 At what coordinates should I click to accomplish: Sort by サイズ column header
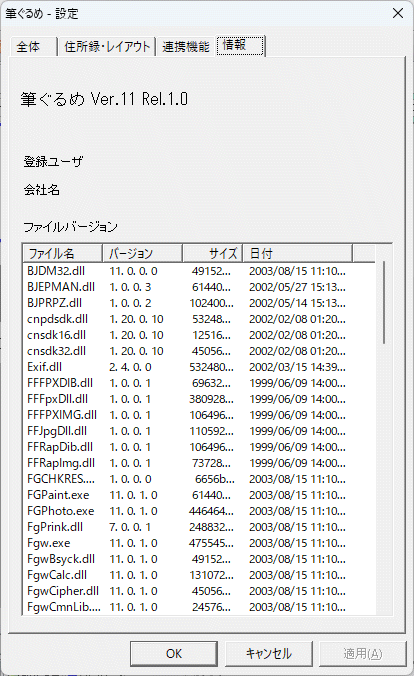coord(213,253)
